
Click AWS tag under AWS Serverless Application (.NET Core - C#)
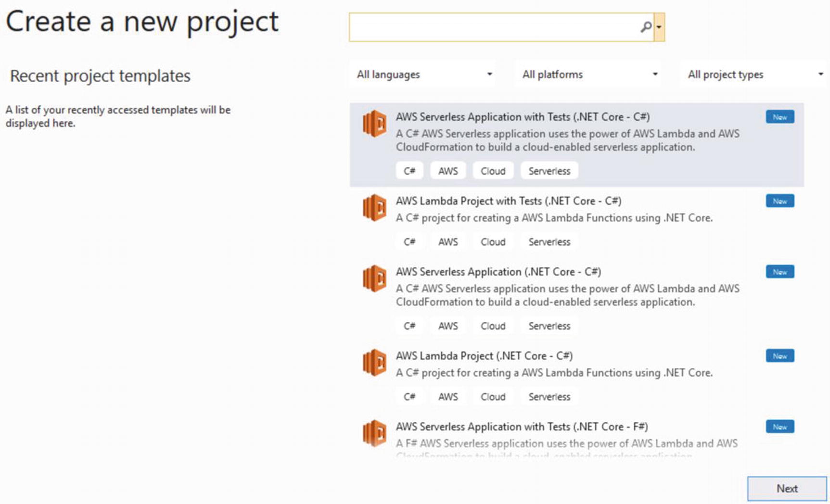448,326
